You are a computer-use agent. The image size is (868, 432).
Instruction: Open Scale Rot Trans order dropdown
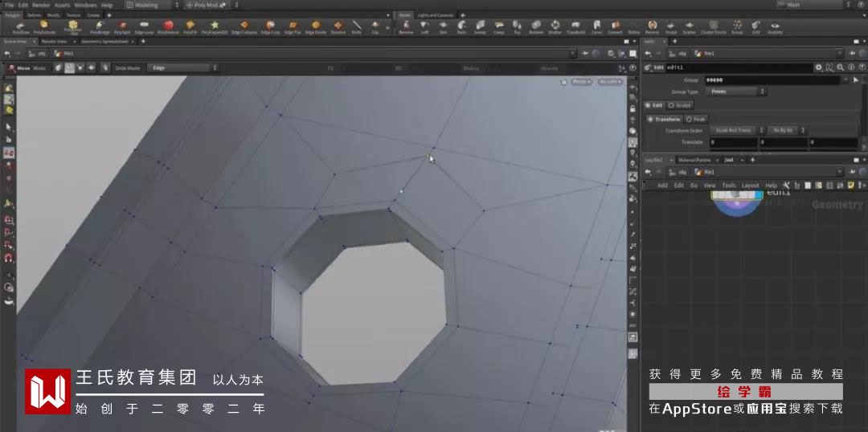736,131
